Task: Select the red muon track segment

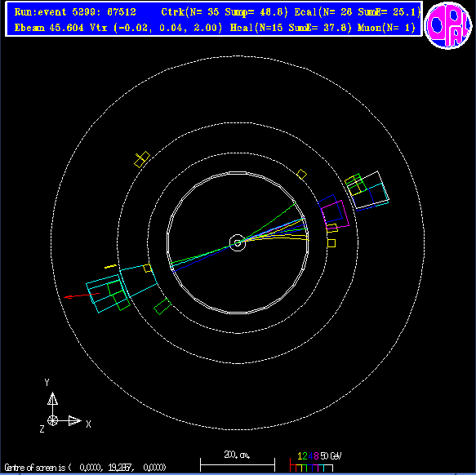Action: 82,295
